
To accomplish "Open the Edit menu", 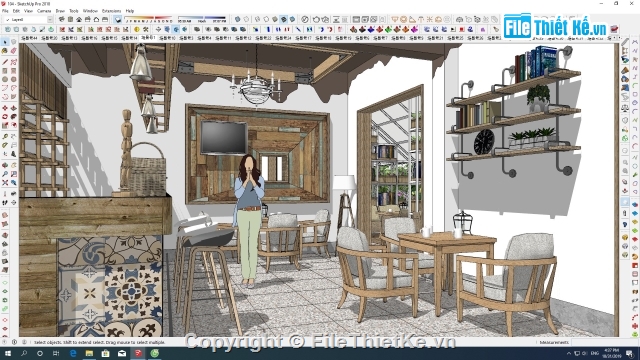I will point(16,11).
